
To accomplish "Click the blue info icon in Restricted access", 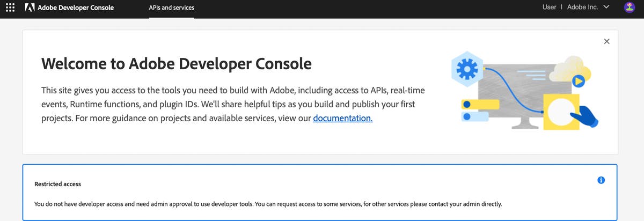I will (x=601, y=180).
